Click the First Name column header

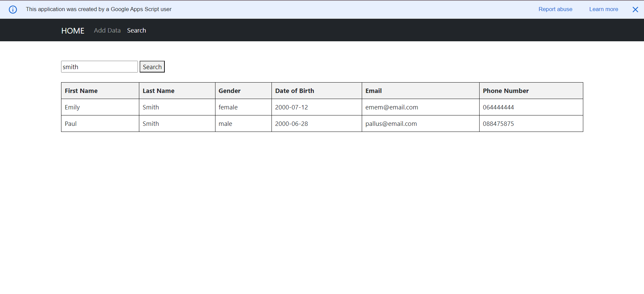[81, 91]
